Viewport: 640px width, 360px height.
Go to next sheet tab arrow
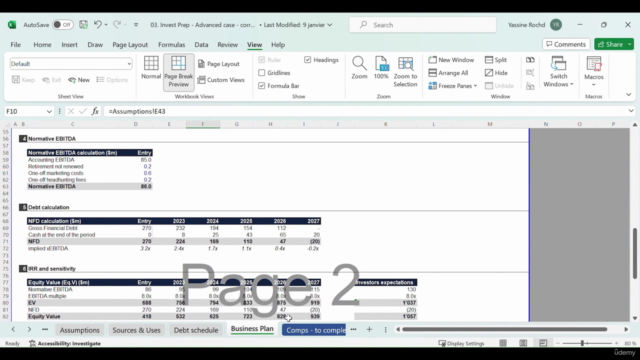click(x=29, y=329)
